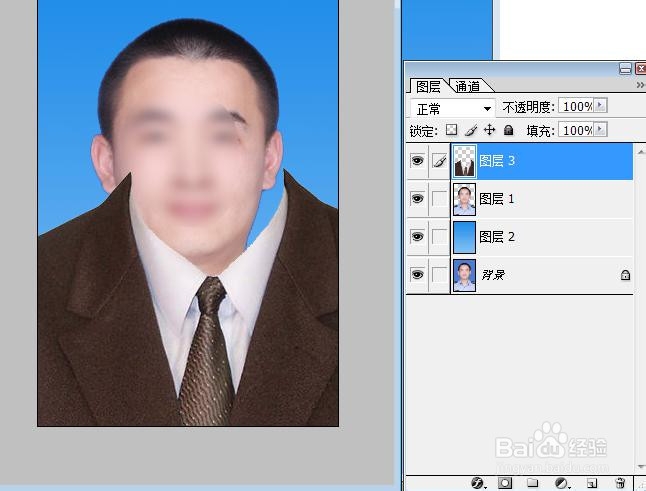Image resolution: width=646 pixels, height=491 pixels.
Task: Click the 不透明度 100% value field
Action: coord(576,106)
